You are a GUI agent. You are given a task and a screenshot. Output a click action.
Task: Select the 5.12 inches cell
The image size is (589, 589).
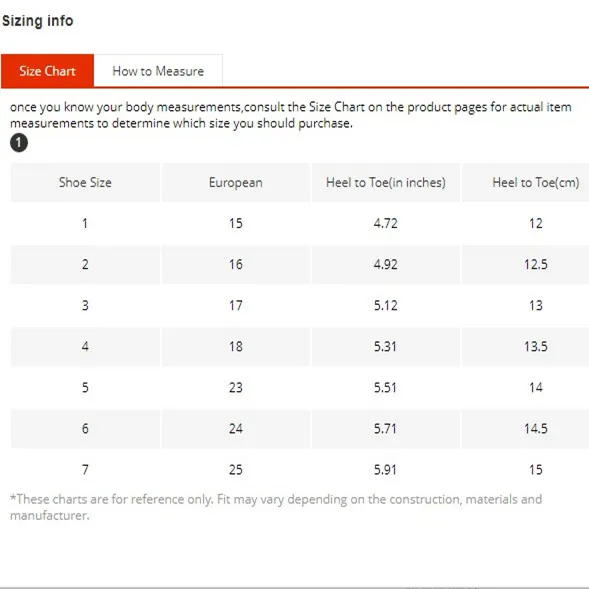pyautogui.click(x=386, y=305)
